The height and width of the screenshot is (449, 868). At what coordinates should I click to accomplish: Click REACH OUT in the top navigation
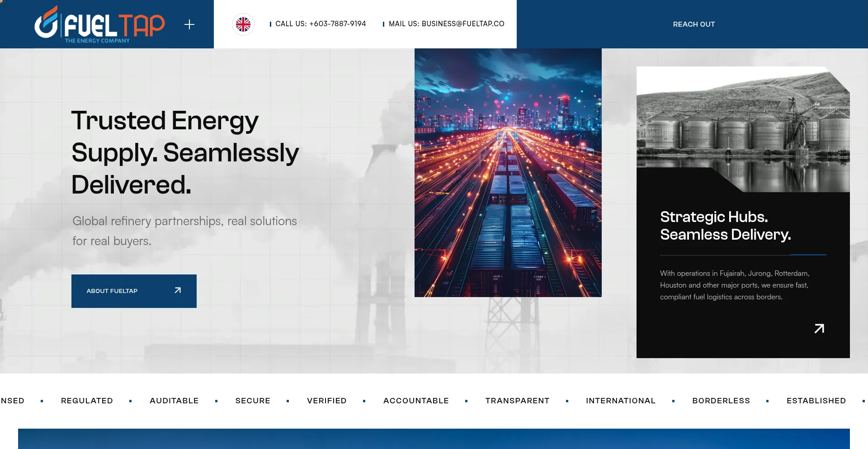coord(694,24)
